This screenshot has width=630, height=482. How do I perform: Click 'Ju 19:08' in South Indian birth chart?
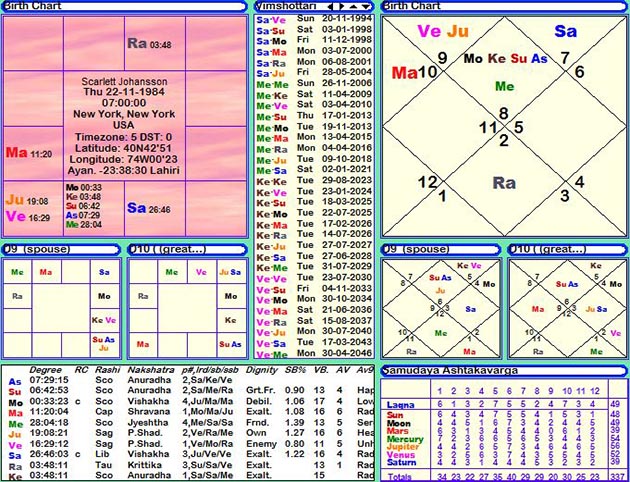(x=27, y=200)
